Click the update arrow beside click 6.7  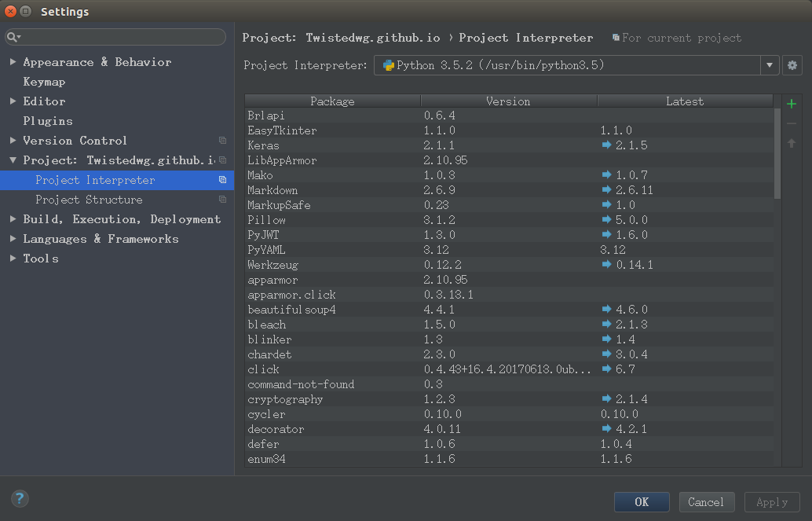point(606,369)
